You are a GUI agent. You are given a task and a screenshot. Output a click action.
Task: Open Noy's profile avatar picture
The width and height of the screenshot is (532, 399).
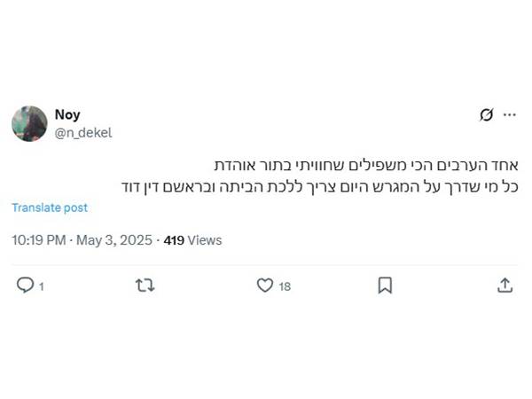pos(29,123)
